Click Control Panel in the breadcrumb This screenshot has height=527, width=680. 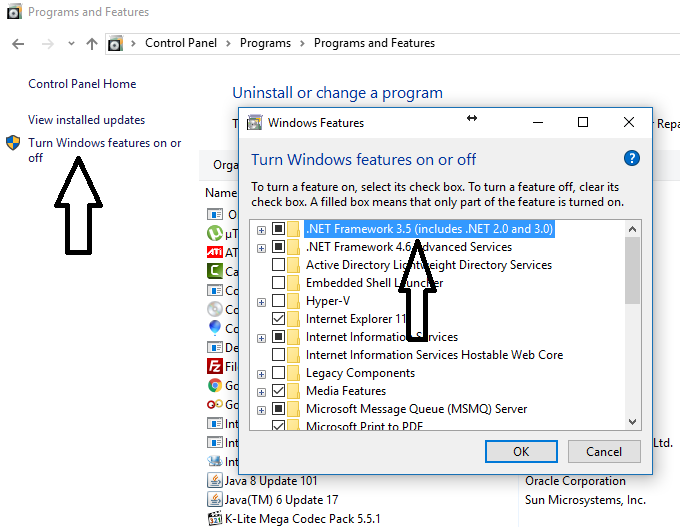click(181, 43)
